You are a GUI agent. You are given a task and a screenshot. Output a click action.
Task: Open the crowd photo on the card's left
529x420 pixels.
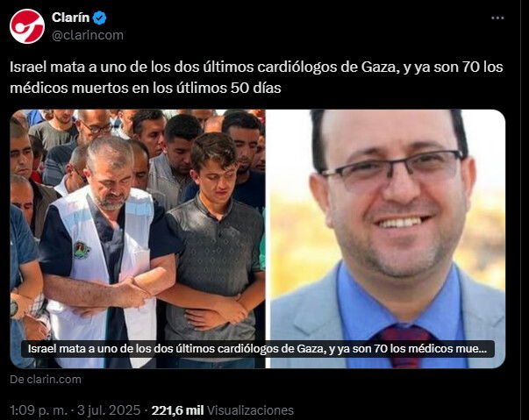138,238
